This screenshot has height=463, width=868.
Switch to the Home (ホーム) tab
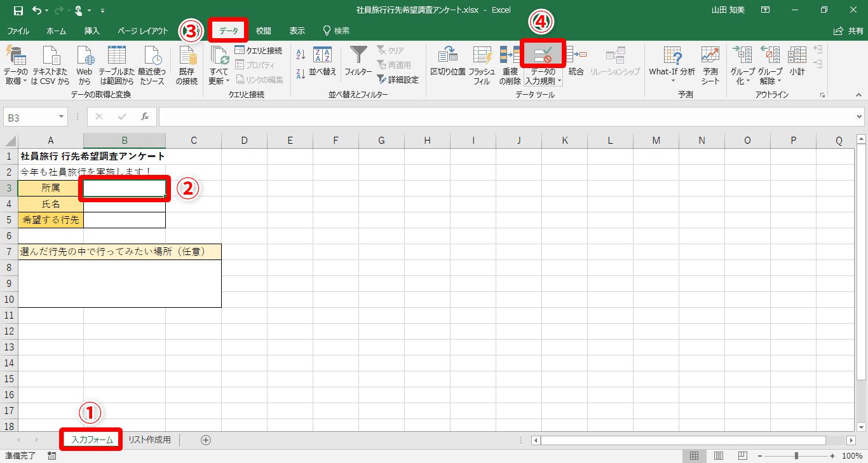[x=57, y=31]
